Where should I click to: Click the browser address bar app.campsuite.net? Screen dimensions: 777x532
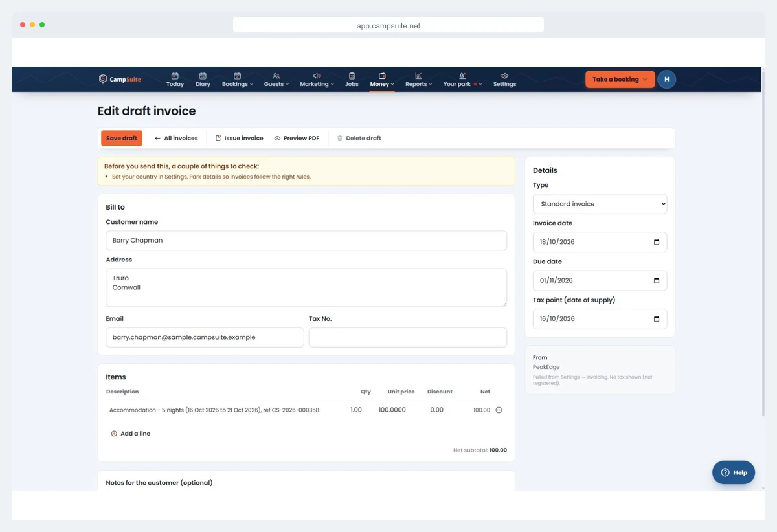tap(388, 26)
